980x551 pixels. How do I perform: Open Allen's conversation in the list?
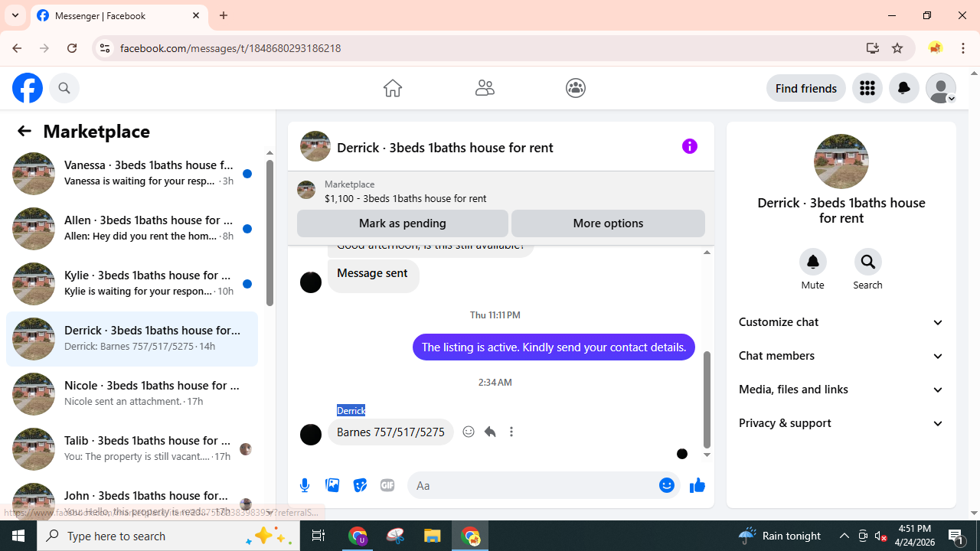pyautogui.click(x=132, y=229)
